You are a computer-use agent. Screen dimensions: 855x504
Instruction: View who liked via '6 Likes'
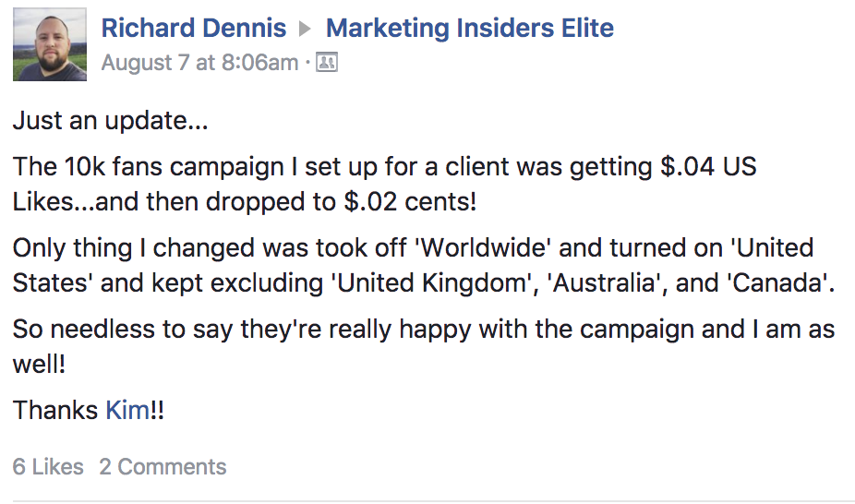tap(48, 467)
